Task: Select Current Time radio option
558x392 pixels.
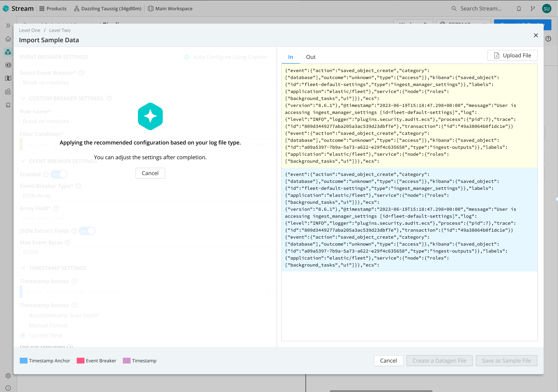Action: [23, 335]
